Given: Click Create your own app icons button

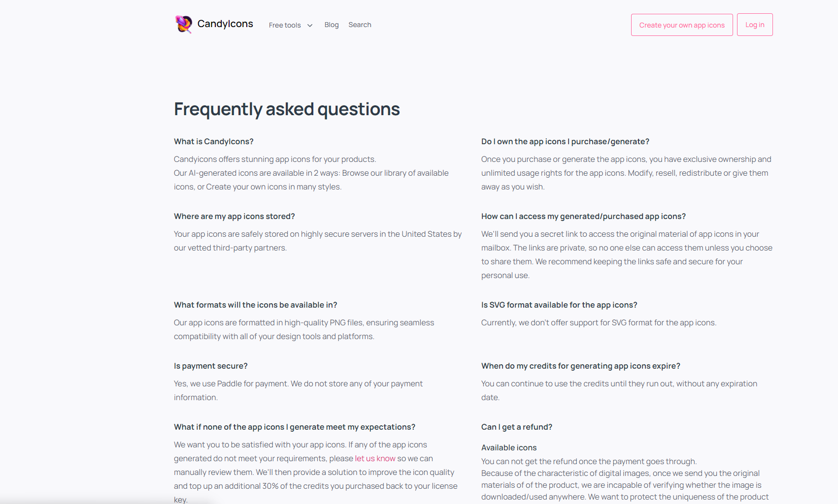Looking at the screenshot, I should (x=682, y=25).
